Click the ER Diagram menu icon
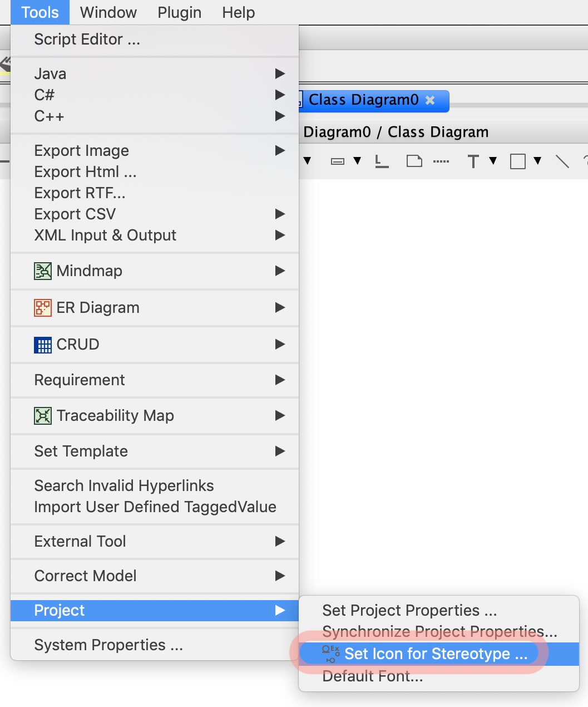588x707 pixels. coord(43,308)
